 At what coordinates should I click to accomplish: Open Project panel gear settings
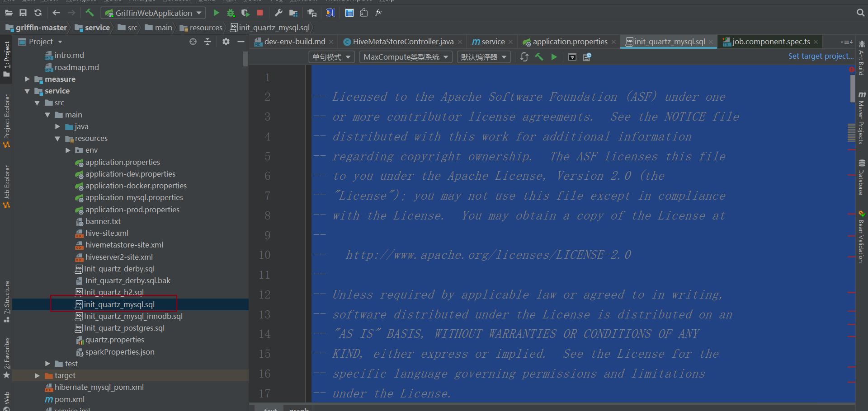tap(226, 42)
